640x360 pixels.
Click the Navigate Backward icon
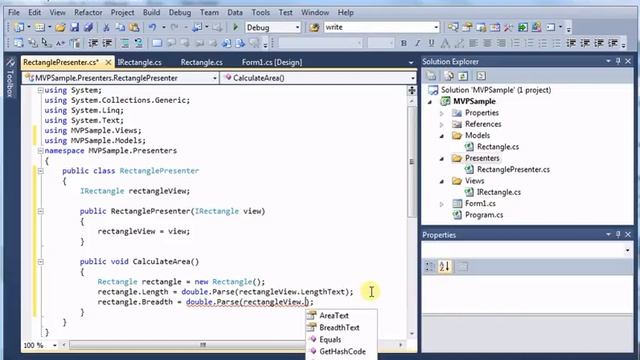[x=198, y=27]
